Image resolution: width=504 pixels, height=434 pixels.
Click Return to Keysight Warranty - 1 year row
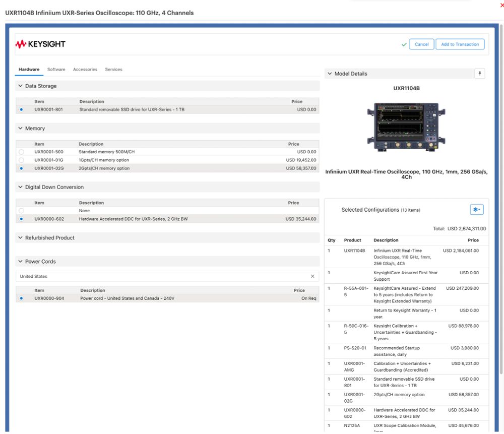coord(407,314)
